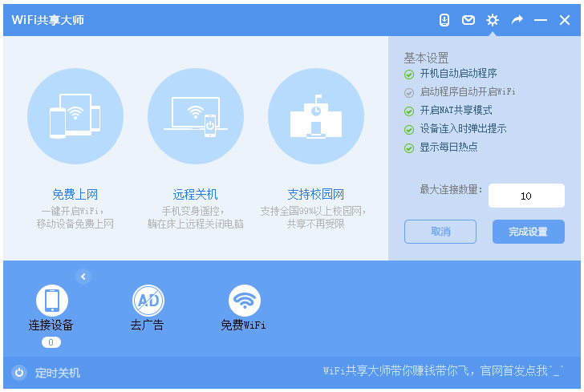Viewport: 584px width, 392px height.
Task: Click the 连接设备 label
Action: [x=51, y=325]
